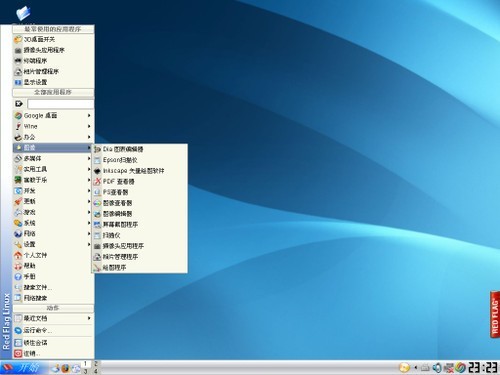The image size is (500, 375).
Task: Expand the 开发 development submenu arrow
Action: (89, 191)
